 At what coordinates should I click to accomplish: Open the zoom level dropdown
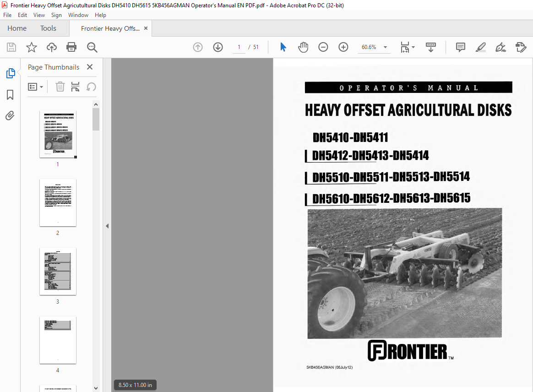click(386, 47)
